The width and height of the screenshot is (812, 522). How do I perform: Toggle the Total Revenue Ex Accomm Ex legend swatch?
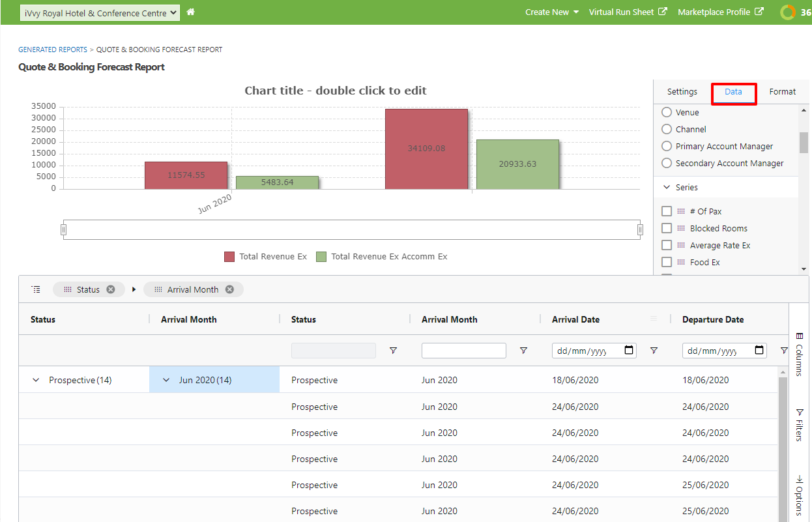coord(321,257)
